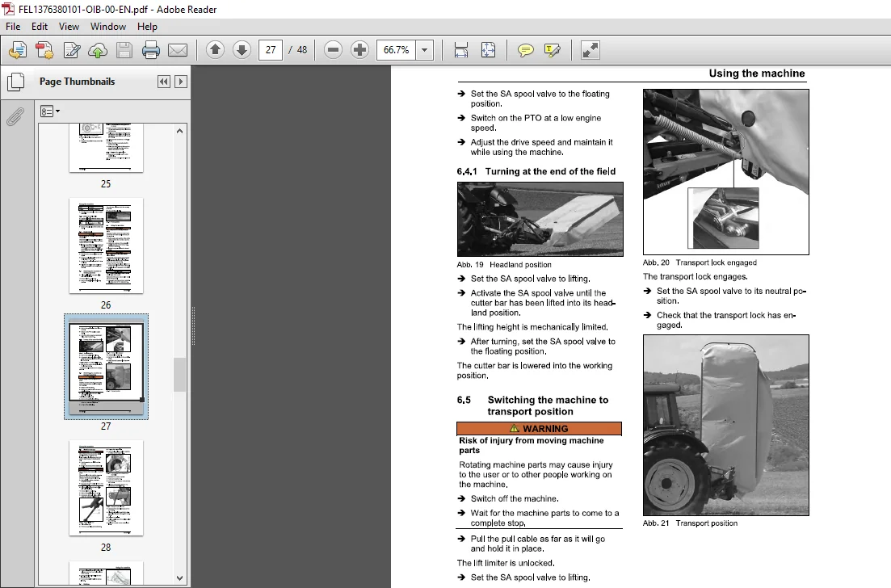Click caption "Abb. 20 Transport lock engaged"
The height and width of the screenshot is (588, 891).
click(700, 262)
